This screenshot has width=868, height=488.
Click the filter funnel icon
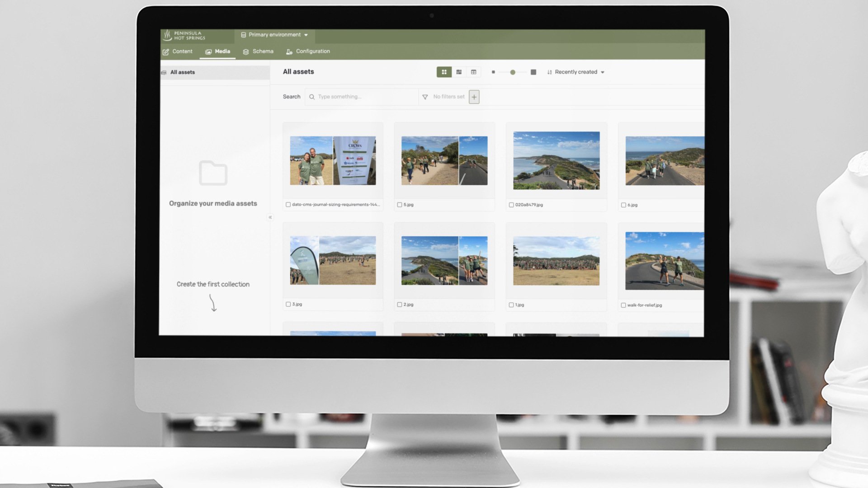click(425, 97)
